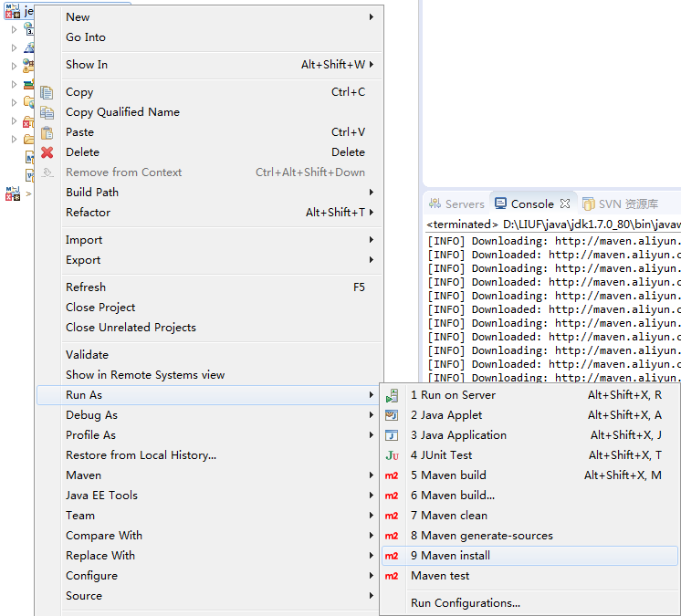Click the red X Delete icon

click(x=47, y=152)
